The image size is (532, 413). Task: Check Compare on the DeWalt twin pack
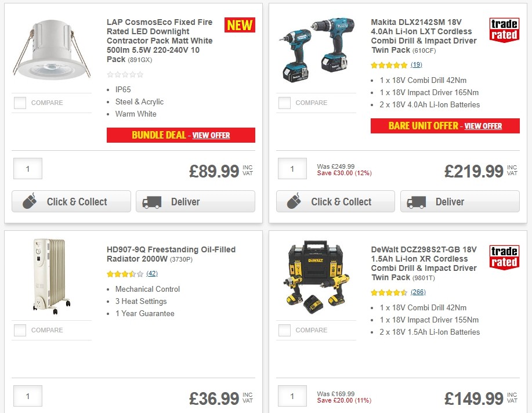[284, 330]
